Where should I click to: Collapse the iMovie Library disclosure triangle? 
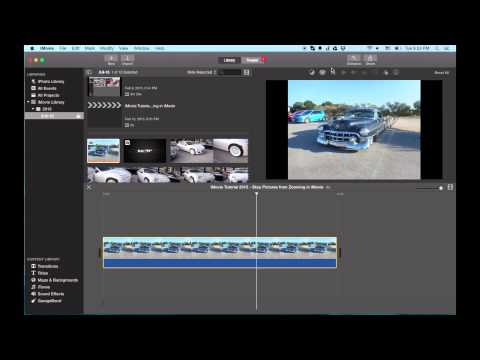[28, 102]
